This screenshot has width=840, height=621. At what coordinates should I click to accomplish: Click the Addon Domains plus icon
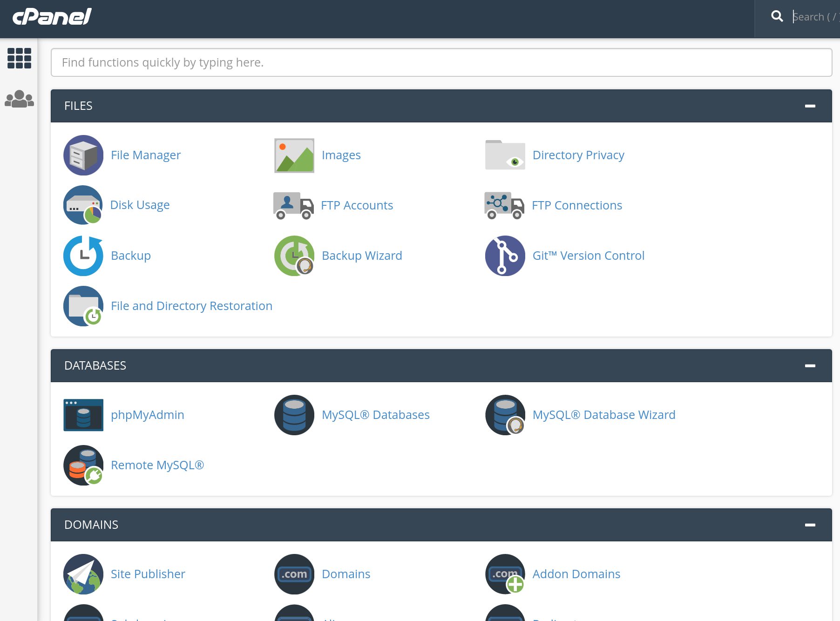(x=505, y=574)
